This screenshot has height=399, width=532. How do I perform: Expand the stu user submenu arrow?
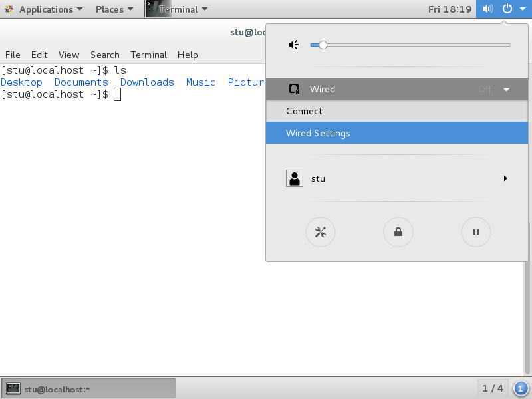pos(505,178)
